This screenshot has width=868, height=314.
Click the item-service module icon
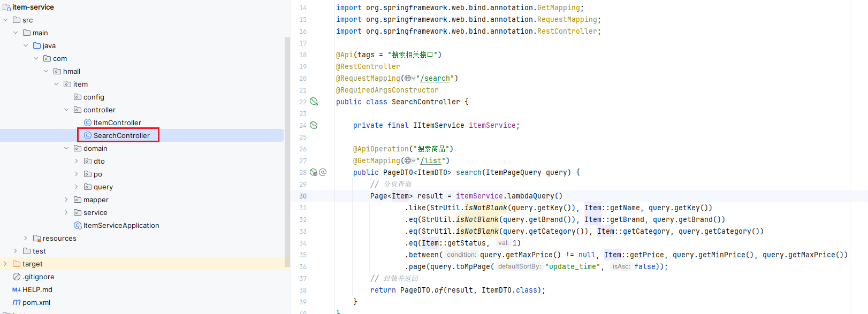pyautogui.click(x=6, y=7)
